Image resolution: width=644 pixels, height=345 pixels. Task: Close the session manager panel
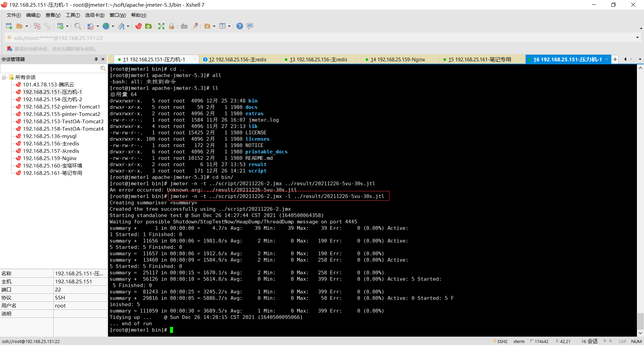coord(103,59)
